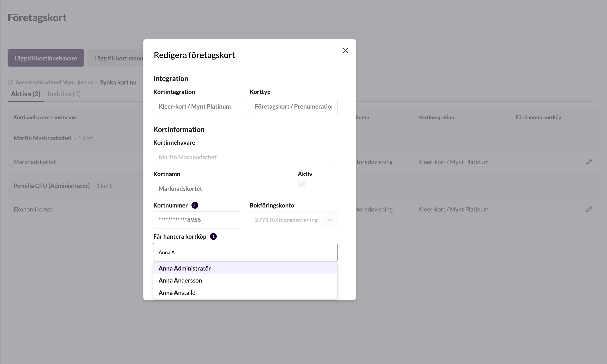Image resolution: width=607 pixels, height=364 pixels.
Task: Click the Kortintegration column header
Action: tap(436, 117)
